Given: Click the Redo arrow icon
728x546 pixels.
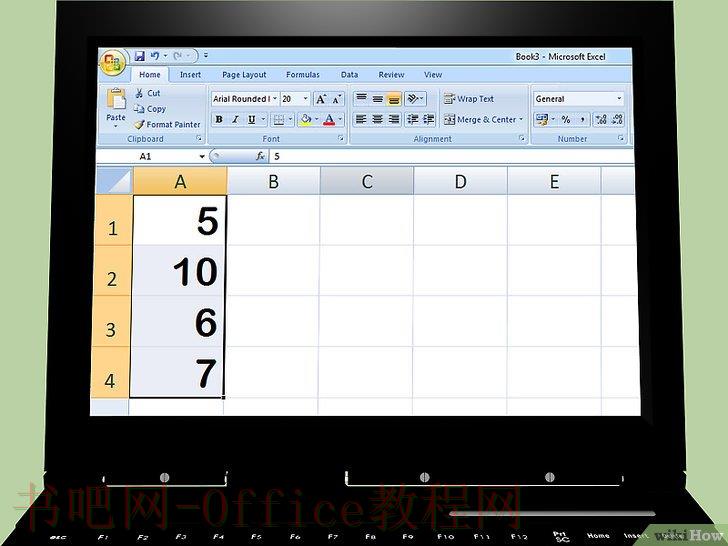Looking at the screenshot, I should (178, 56).
